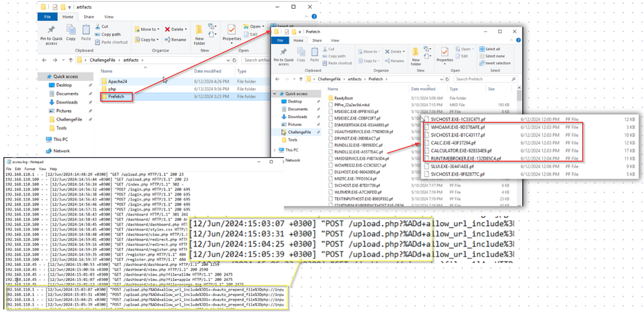644x315 pixels.
Task: Select Tools in artifacts window sidebar
Action: 62,128
